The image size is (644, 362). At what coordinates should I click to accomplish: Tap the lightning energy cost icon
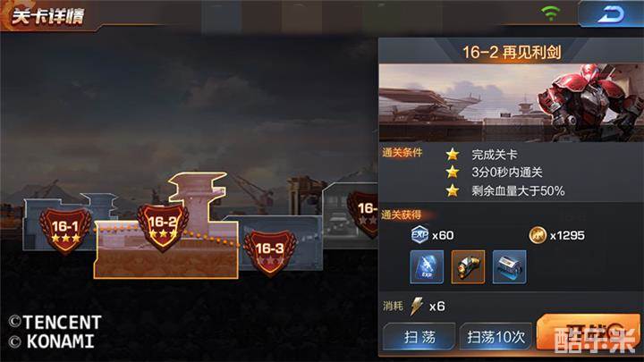coord(417,307)
